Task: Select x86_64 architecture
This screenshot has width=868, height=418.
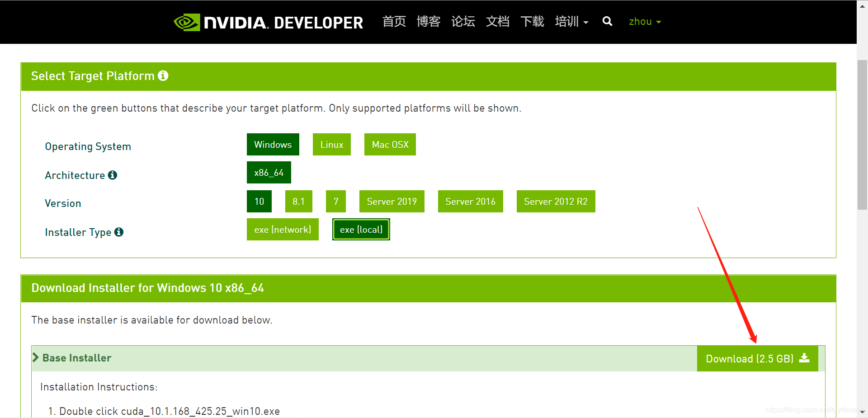Action: tap(269, 173)
